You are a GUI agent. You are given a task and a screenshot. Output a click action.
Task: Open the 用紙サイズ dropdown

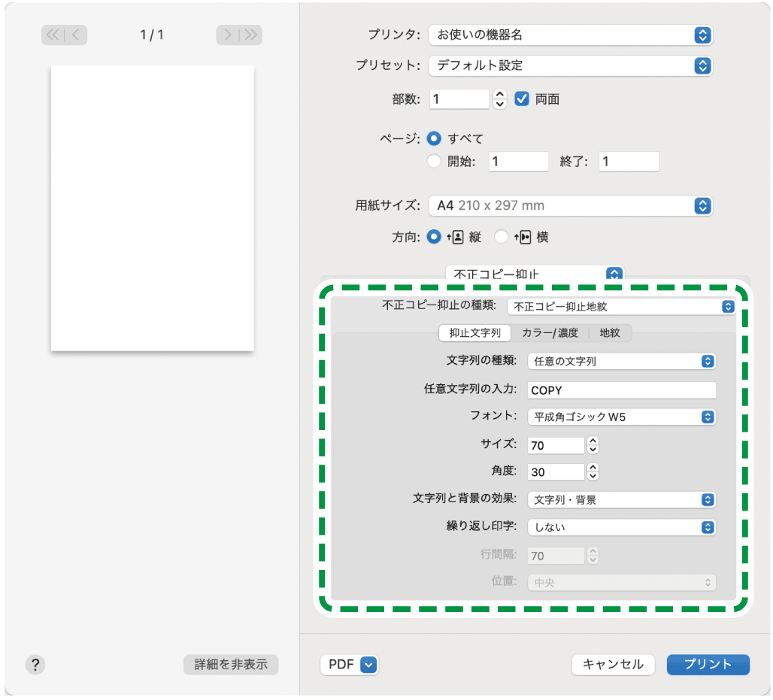pyautogui.click(x=570, y=205)
